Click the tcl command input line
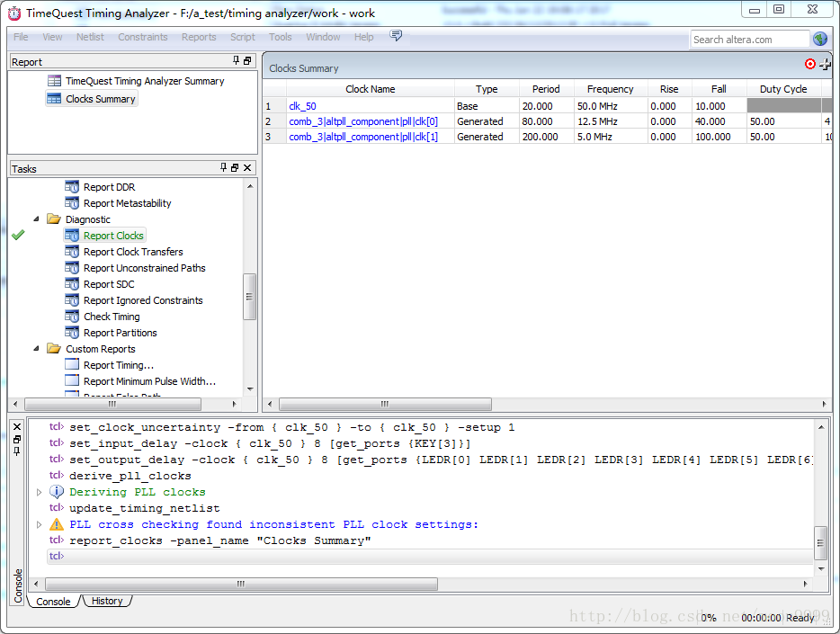Image resolution: width=840 pixels, height=634 pixels. (430, 556)
